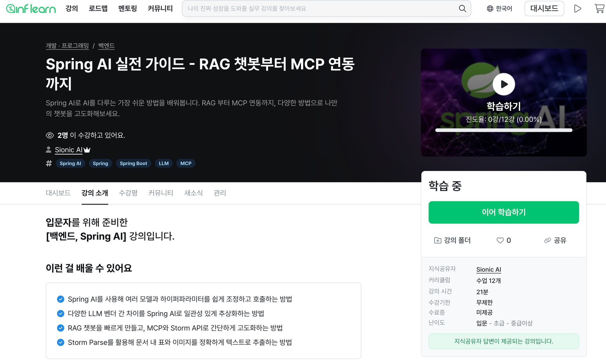The width and height of the screenshot is (606, 364).
Task: Click check icon for 다양한 LLM 벤더 item
Action: (61, 313)
